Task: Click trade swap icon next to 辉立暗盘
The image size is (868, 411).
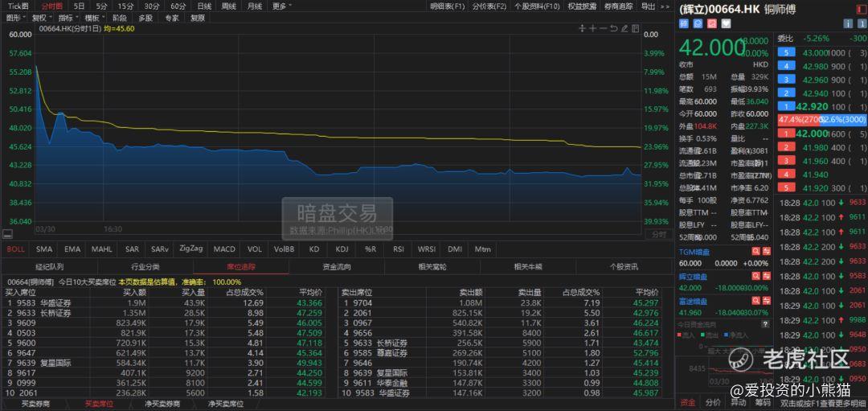Action: pyautogui.click(x=766, y=276)
